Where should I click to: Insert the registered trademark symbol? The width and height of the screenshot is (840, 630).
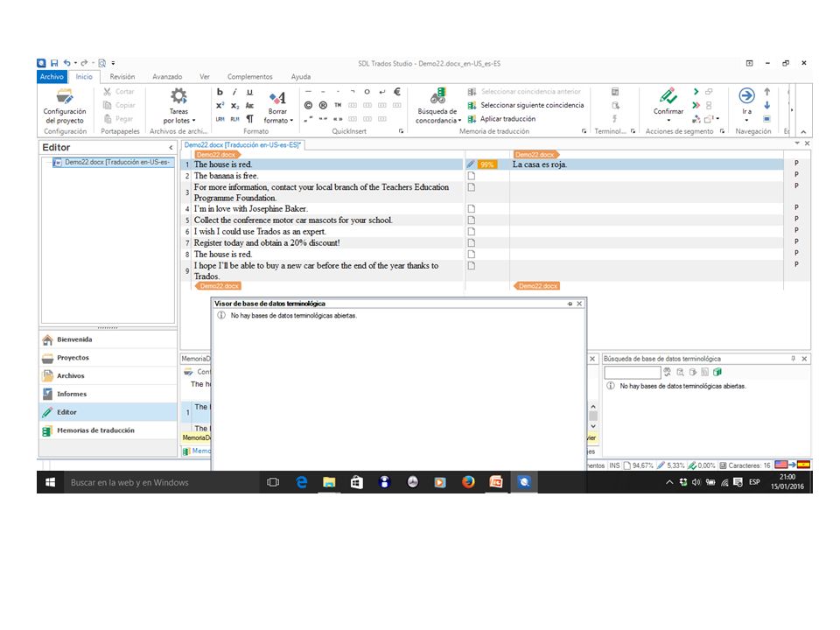[323, 106]
